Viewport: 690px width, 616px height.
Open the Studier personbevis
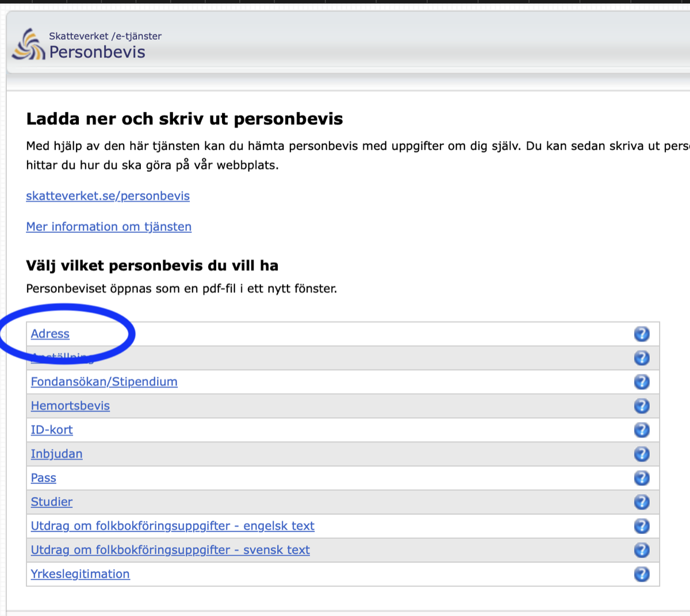click(x=52, y=502)
